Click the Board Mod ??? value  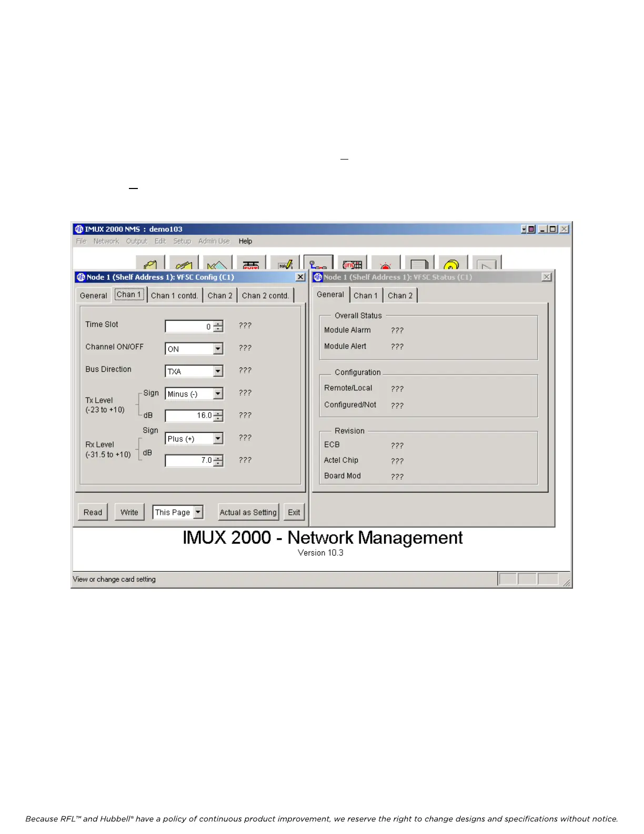pyautogui.click(x=397, y=477)
